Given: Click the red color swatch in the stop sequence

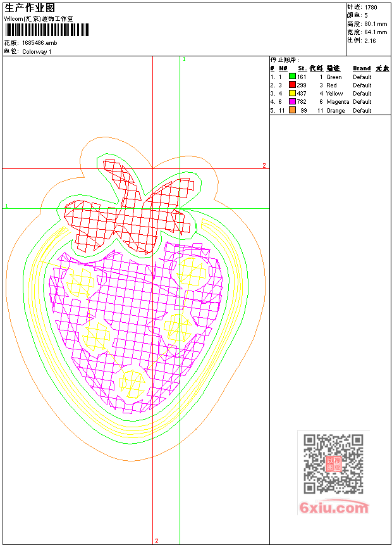Looking at the screenshot, I should pos(292,85).
